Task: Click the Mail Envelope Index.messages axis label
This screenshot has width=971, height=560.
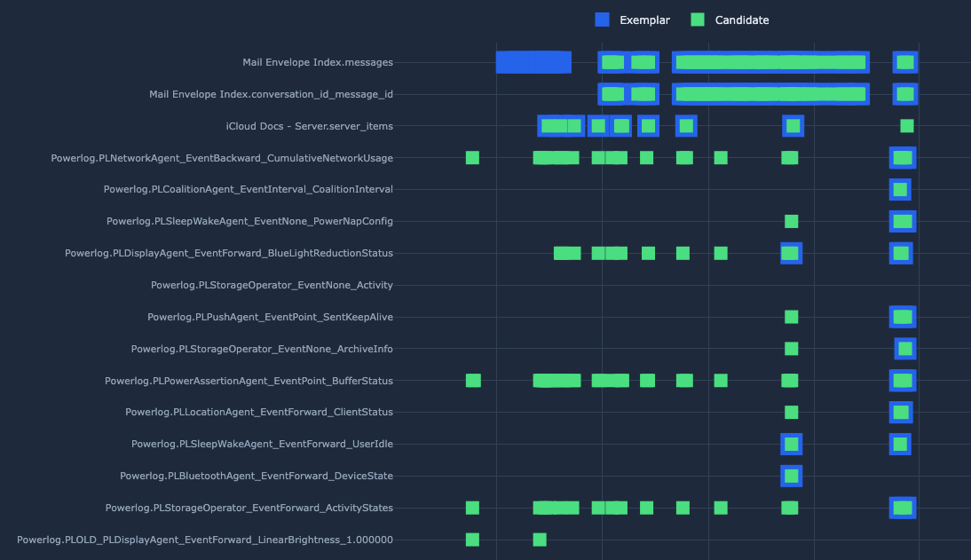Action: [x=318, y=62]
